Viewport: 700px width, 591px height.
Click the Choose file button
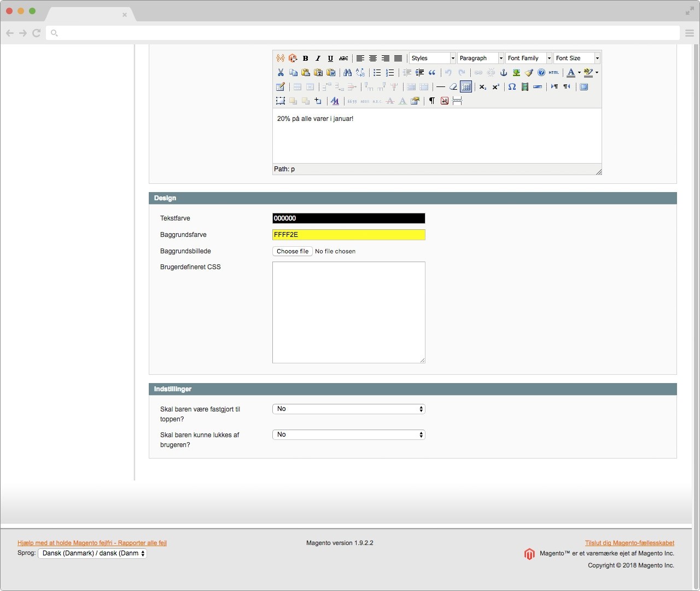[293, 251]
